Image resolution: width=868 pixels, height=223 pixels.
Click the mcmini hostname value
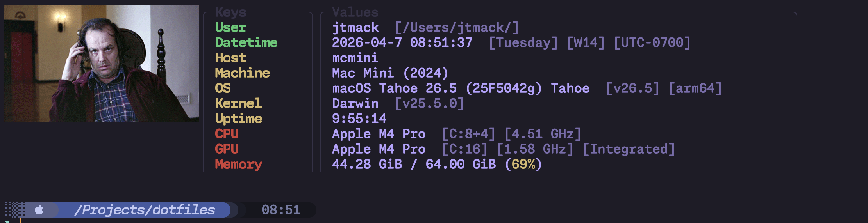355,58
